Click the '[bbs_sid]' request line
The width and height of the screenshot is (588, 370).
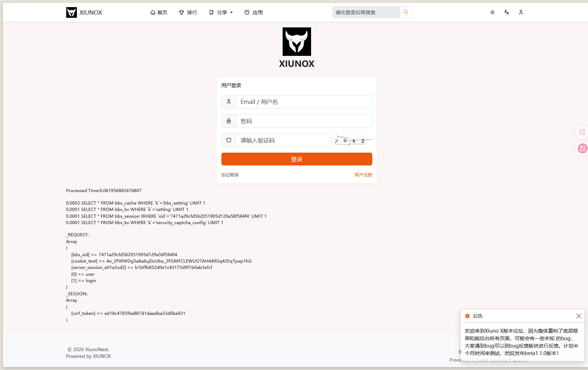point(124,255)
